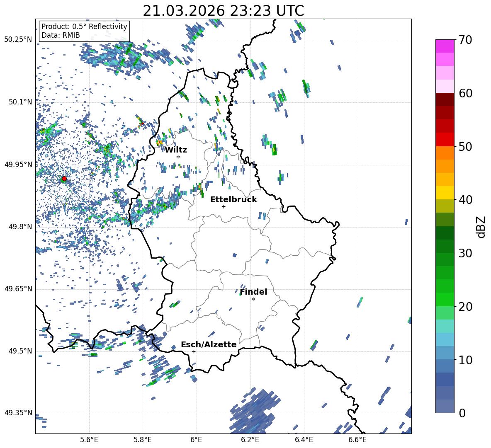Click the cross marker below Wiltz
This screenshot has width=491, height=448.
click(x=178, y=157)
